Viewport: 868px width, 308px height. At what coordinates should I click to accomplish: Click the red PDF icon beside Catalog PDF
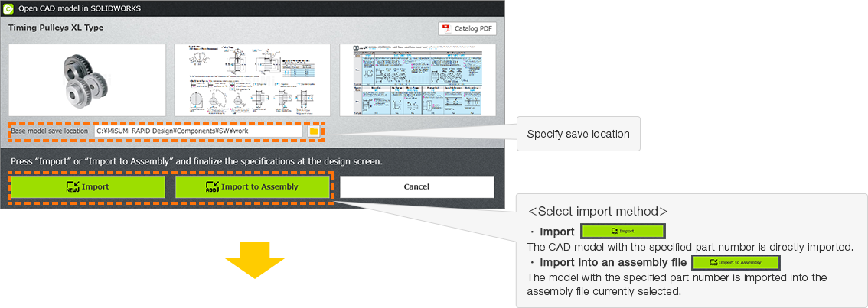click(x=447, y=28)
